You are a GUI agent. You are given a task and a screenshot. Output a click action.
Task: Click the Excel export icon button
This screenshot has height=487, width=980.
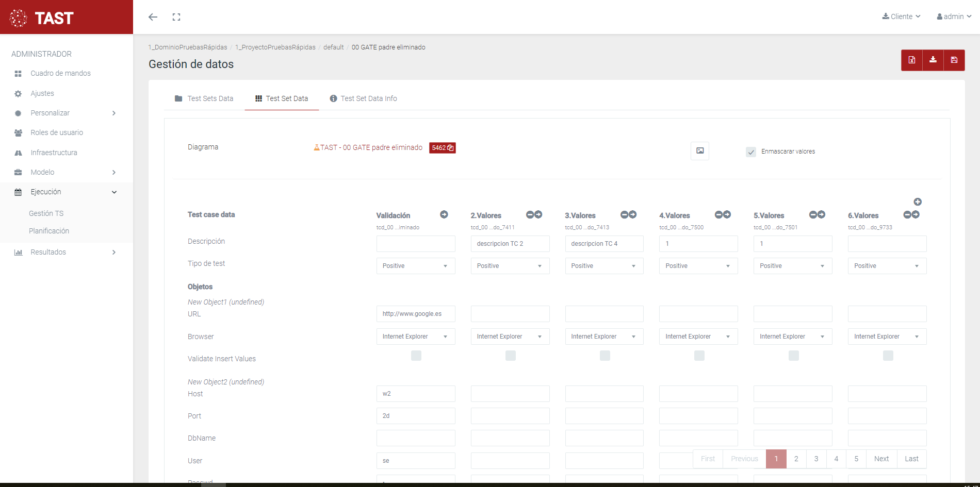[911, 60]
